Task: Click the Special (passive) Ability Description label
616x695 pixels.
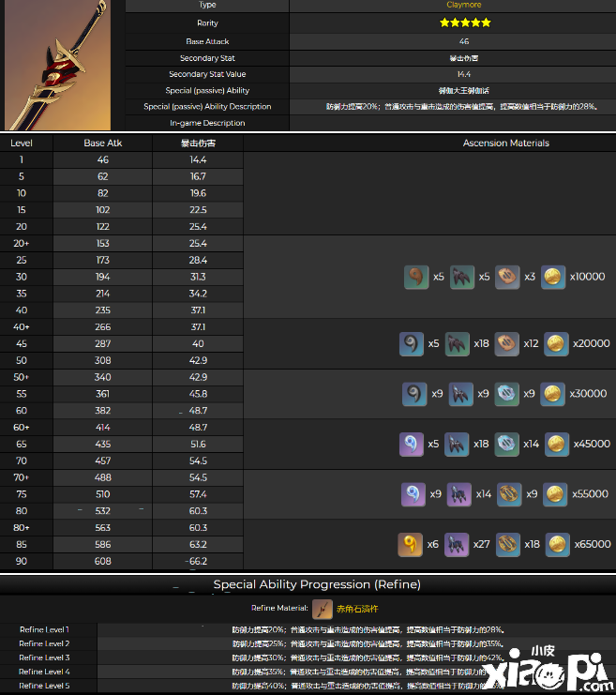Action: [x=207, y=107]
